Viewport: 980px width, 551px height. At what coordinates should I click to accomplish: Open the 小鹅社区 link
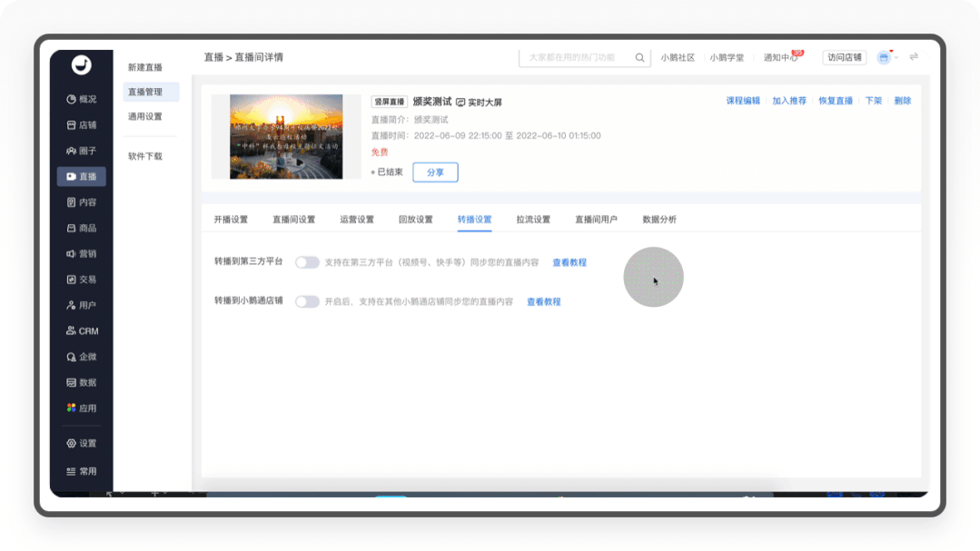(678, 57)
